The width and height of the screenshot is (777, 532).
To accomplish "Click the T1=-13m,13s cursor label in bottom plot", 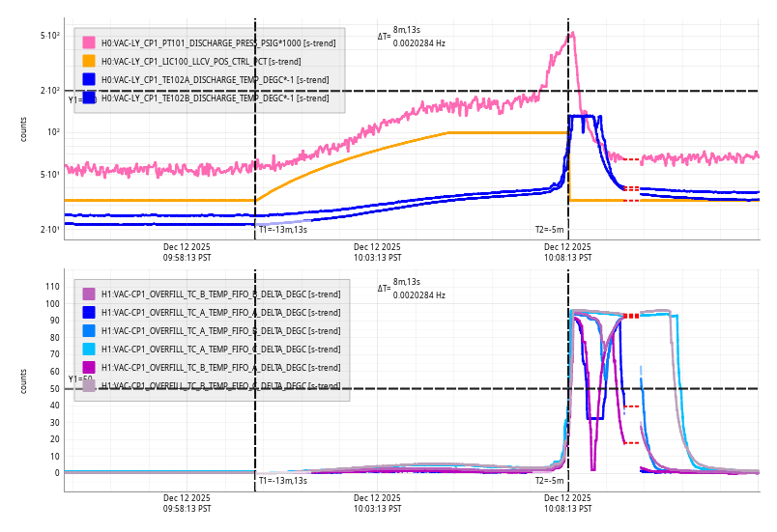I will 283,480.
